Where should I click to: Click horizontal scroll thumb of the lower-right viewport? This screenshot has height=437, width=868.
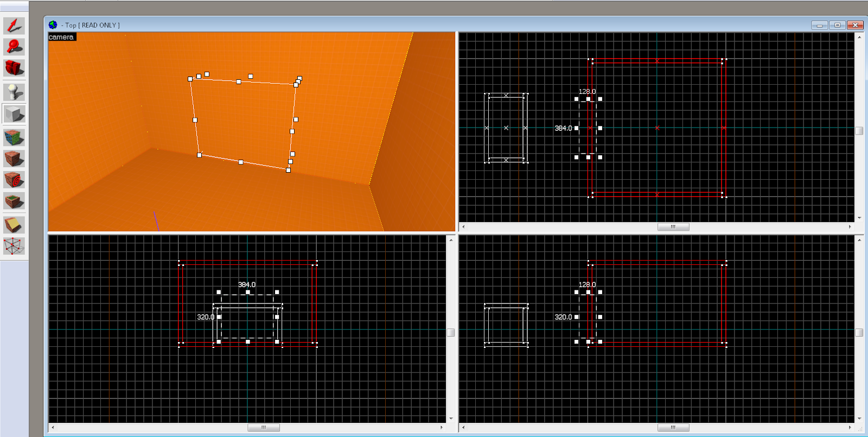point(673,427)
